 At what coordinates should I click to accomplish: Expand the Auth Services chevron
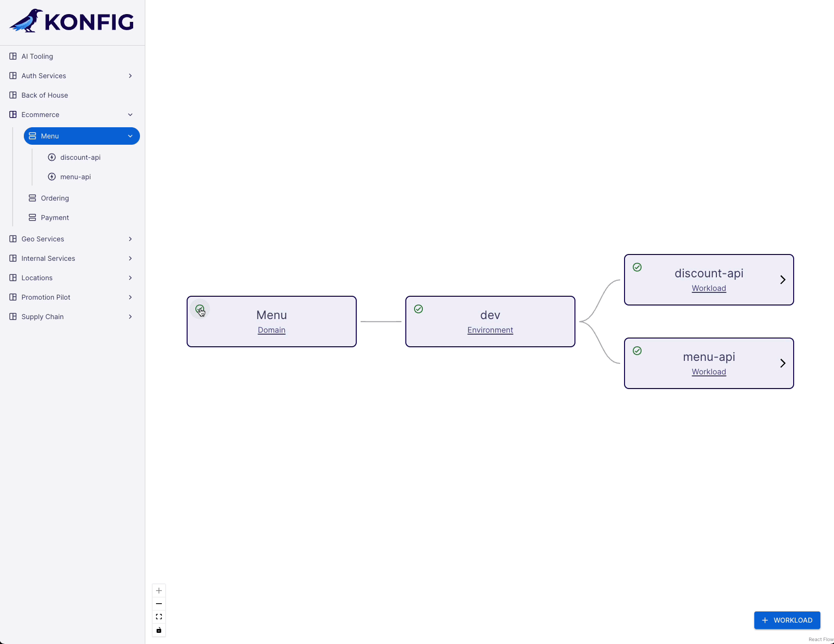click(x=130, y=76)
